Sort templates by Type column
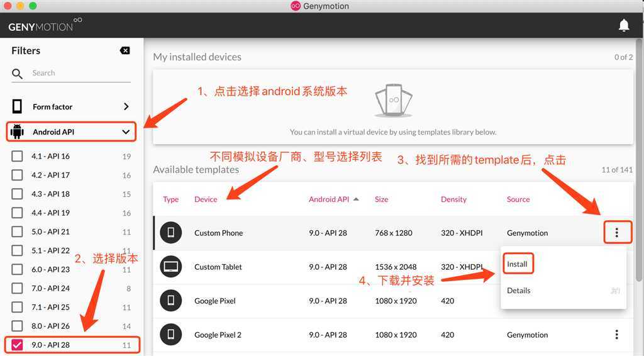 (x=171, y=199)
